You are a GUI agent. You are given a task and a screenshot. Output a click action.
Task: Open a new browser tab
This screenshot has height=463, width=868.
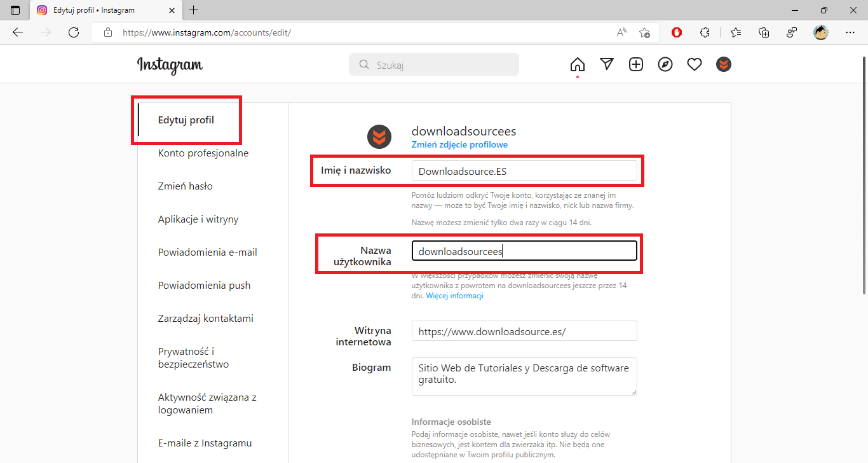194,10
